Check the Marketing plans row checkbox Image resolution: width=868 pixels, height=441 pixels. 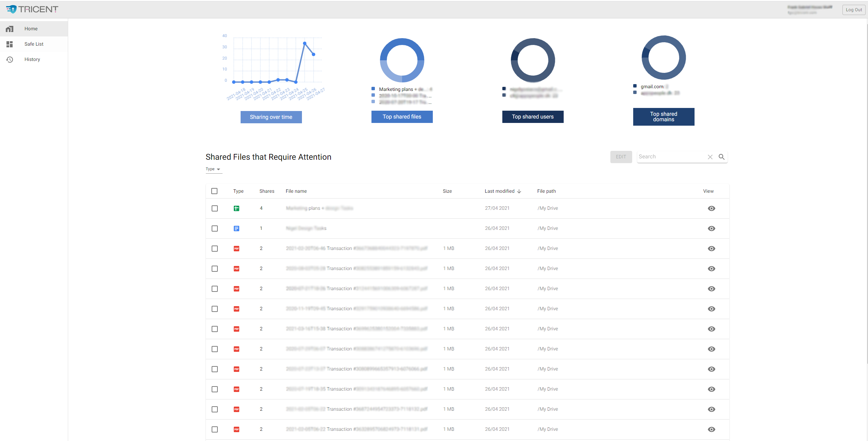(215, 208)
